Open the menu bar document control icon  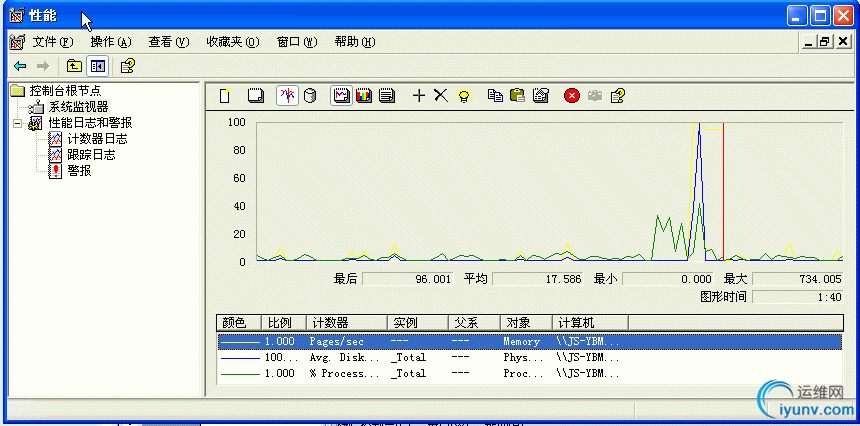pos(18,42)
